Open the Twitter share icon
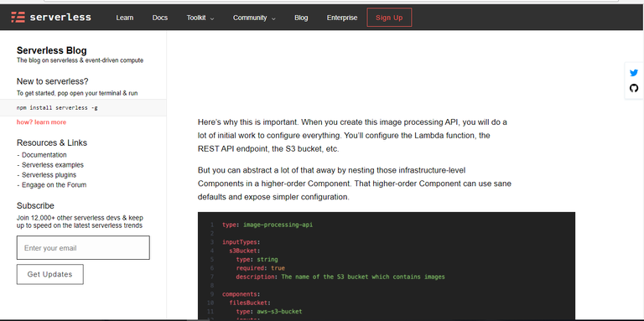Viewport: 644px width, 321px height. [634, 73]
